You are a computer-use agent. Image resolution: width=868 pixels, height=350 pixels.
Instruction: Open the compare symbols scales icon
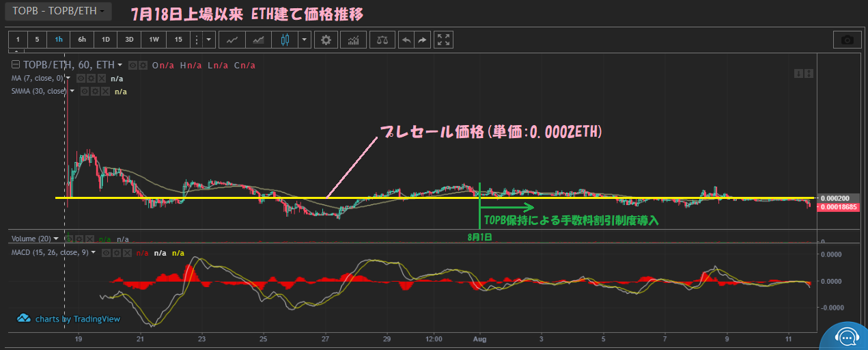point(382,40)
